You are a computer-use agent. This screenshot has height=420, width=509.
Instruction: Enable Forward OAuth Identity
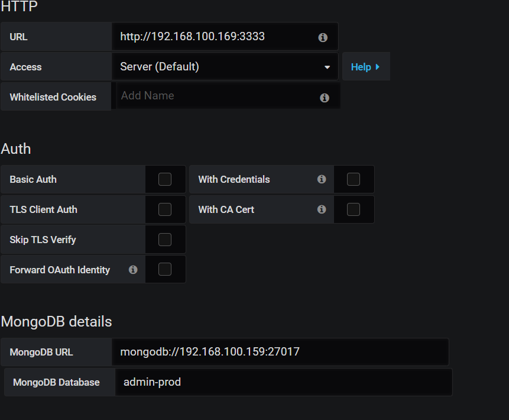[164, 269]
